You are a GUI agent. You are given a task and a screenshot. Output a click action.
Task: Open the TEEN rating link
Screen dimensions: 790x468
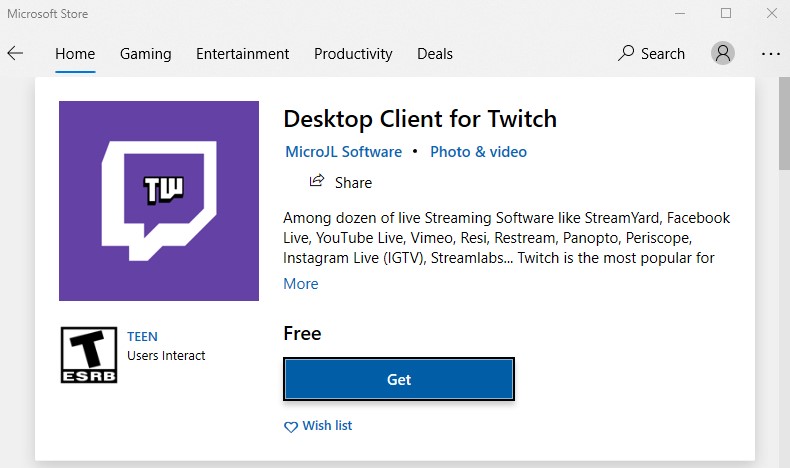[142, 337]
